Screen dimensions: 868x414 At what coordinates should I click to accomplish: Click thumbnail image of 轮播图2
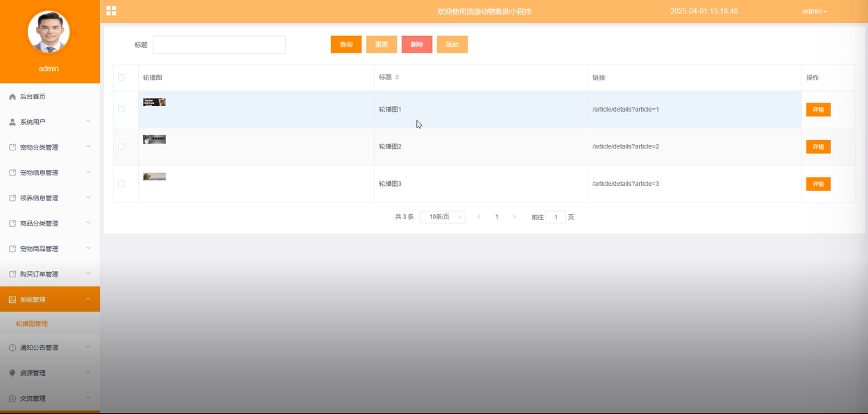(x=154, y=139)
